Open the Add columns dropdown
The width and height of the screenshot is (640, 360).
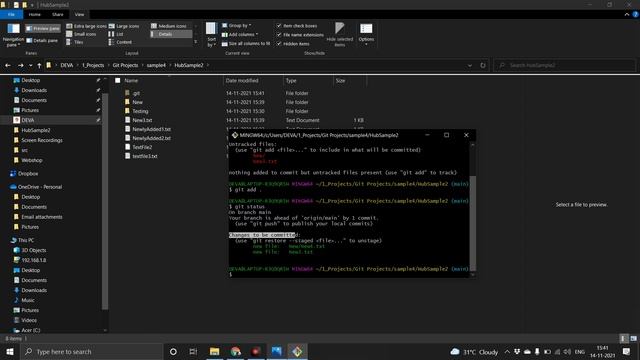coord(240,35)
